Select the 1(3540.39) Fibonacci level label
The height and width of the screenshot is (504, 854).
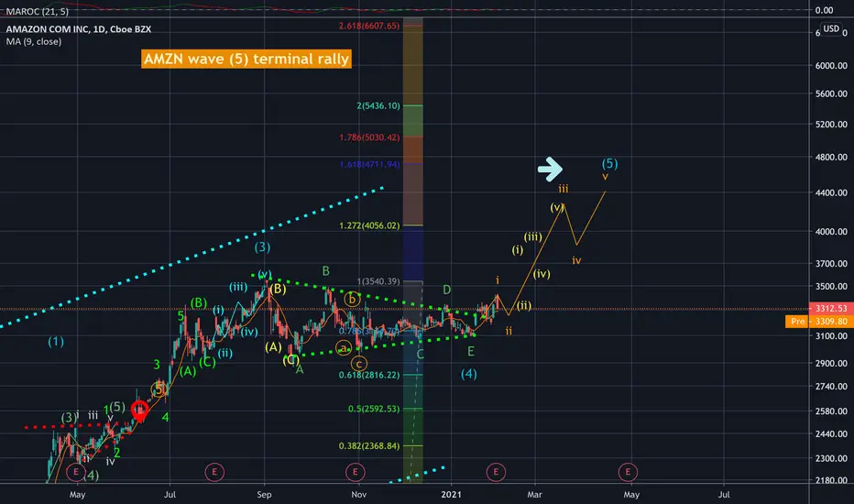click(x=378, y=281)
